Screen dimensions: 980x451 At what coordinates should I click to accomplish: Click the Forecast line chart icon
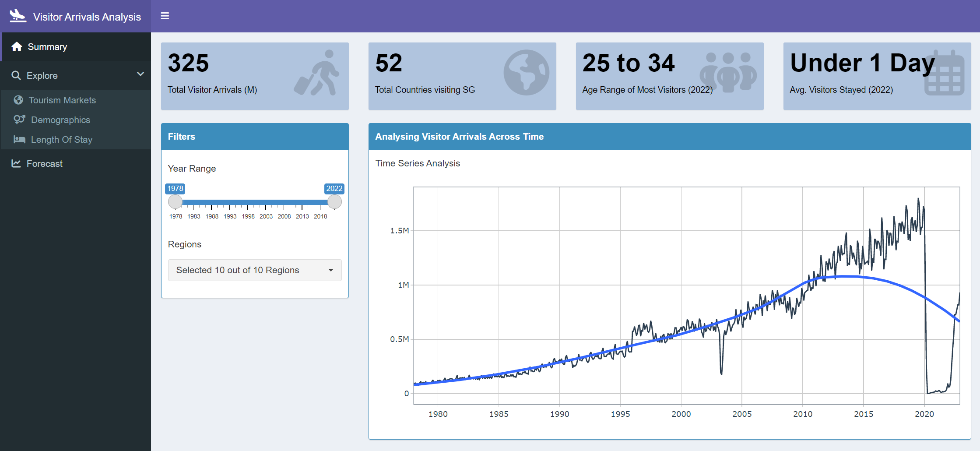(16, 164)
